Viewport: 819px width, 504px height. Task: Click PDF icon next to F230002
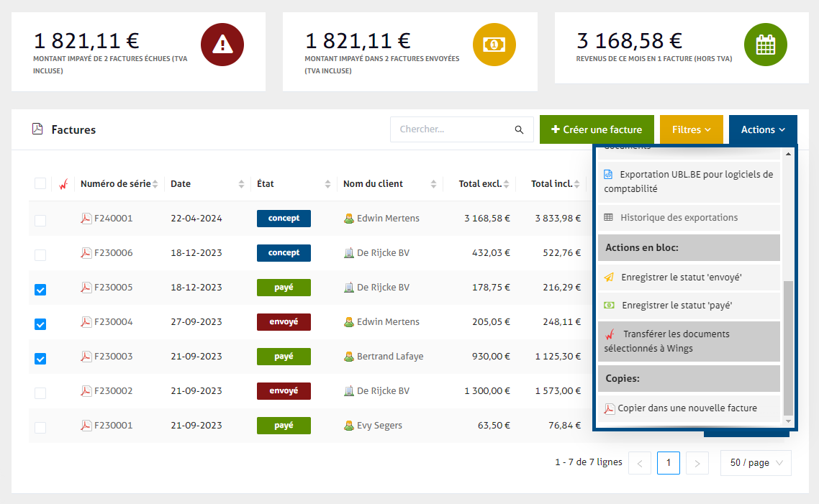tap(86, 391)
